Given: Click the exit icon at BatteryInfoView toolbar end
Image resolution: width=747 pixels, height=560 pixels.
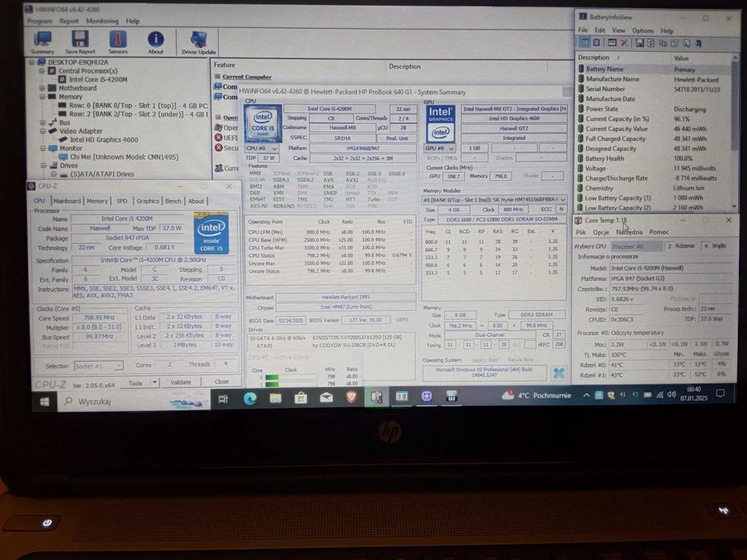Looking at the screenshot, I should 698,43.
